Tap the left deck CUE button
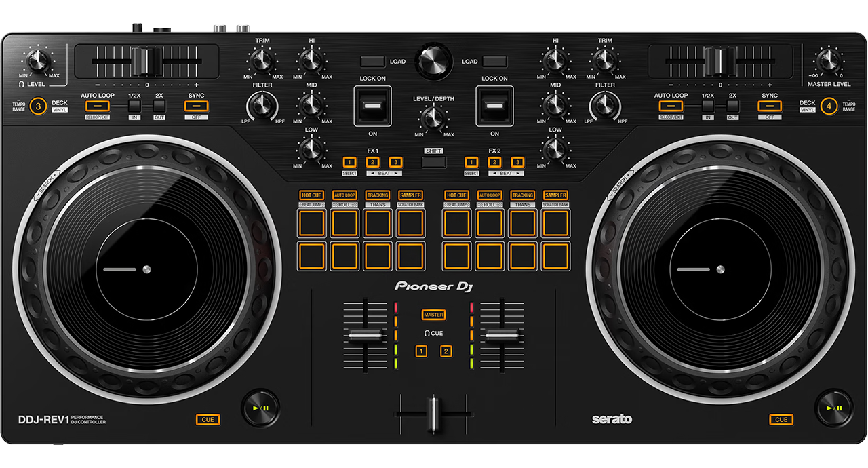The width and height of the screenshot is (868, 468). [x=208, y=420]
